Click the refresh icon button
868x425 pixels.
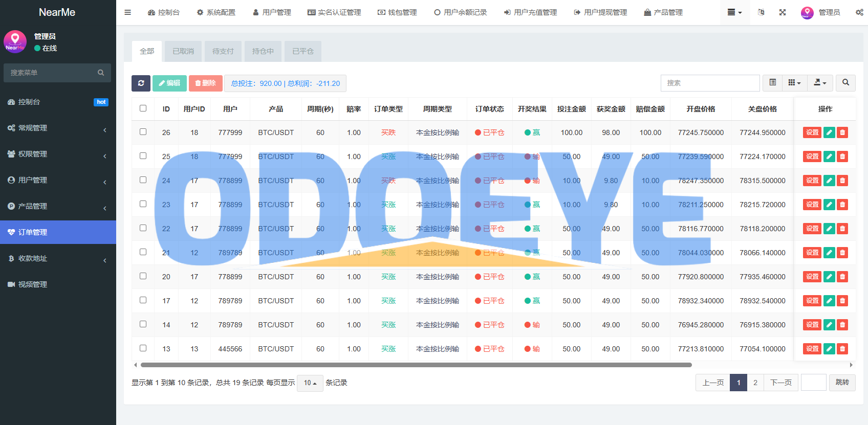pyautogui.click(x=141, y=83)
